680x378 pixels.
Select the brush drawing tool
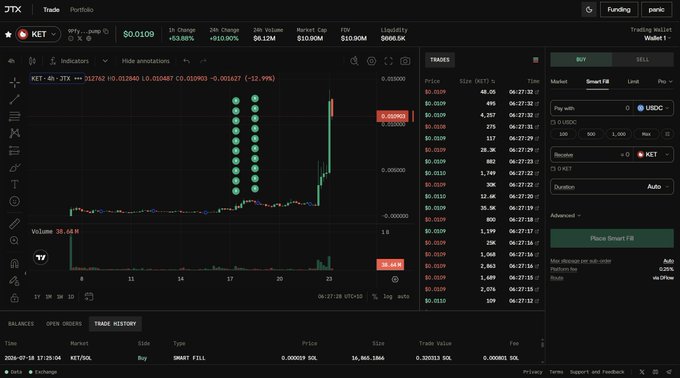[15, 167]
